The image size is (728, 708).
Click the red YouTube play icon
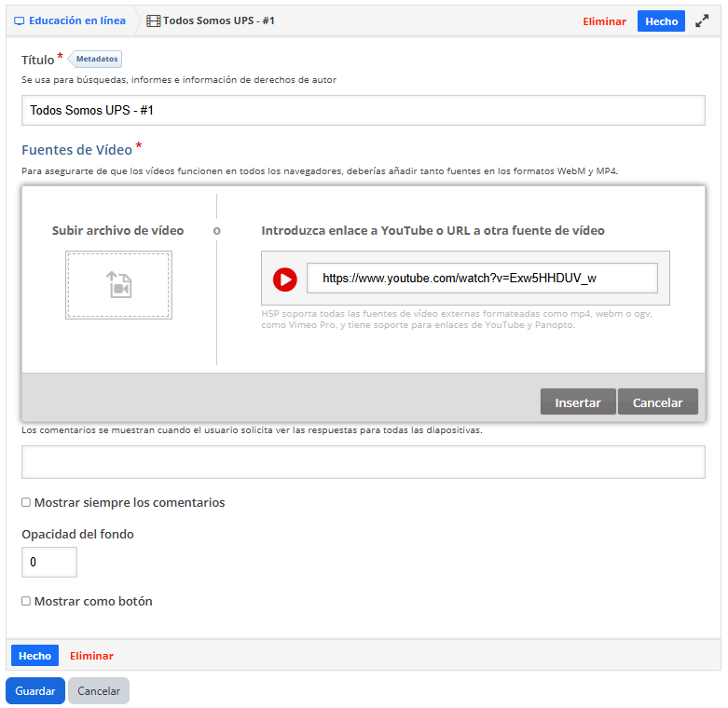[x=284, y=279]
